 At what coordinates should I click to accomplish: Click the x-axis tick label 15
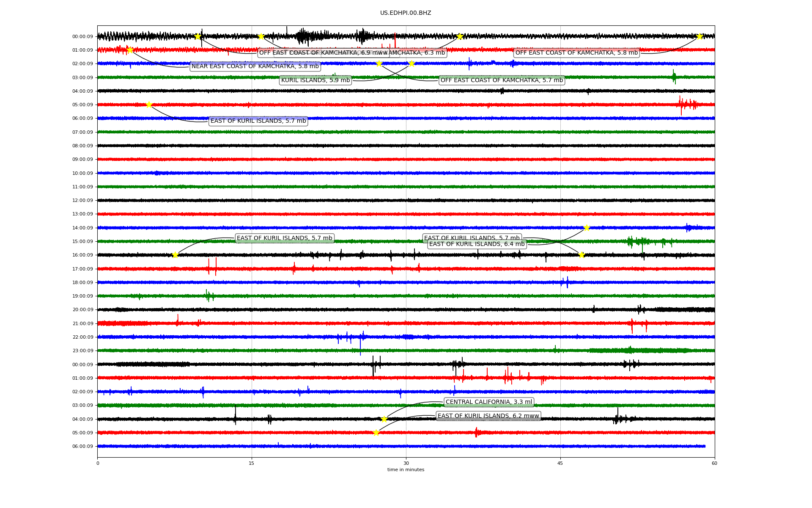pos(252,463)
